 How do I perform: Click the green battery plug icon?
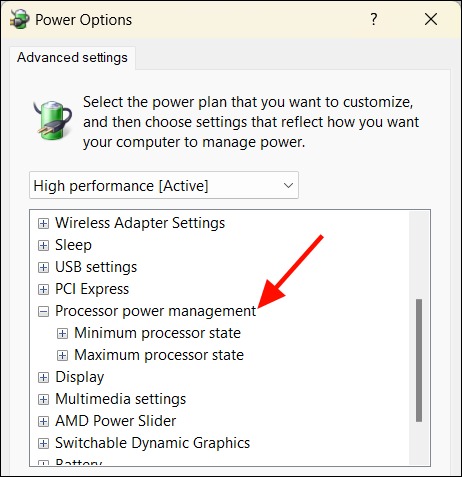pyautogui.click(x=53, y=120)
